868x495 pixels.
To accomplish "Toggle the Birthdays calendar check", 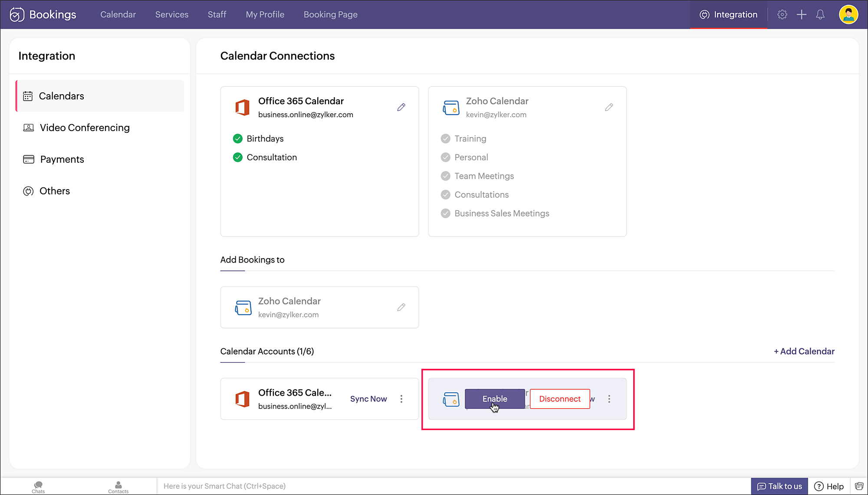I will (x=237, y=139).
